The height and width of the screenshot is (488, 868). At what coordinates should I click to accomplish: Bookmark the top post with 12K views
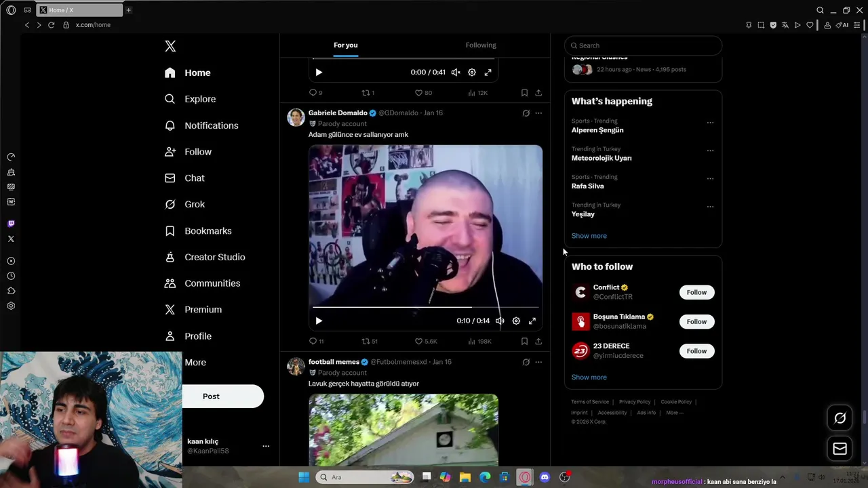pyautogui.click(x=524, y=93)
